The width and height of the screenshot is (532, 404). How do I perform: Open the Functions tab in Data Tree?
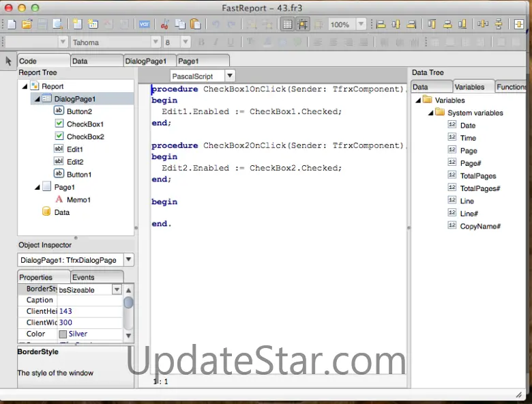[x=510, y=87]
